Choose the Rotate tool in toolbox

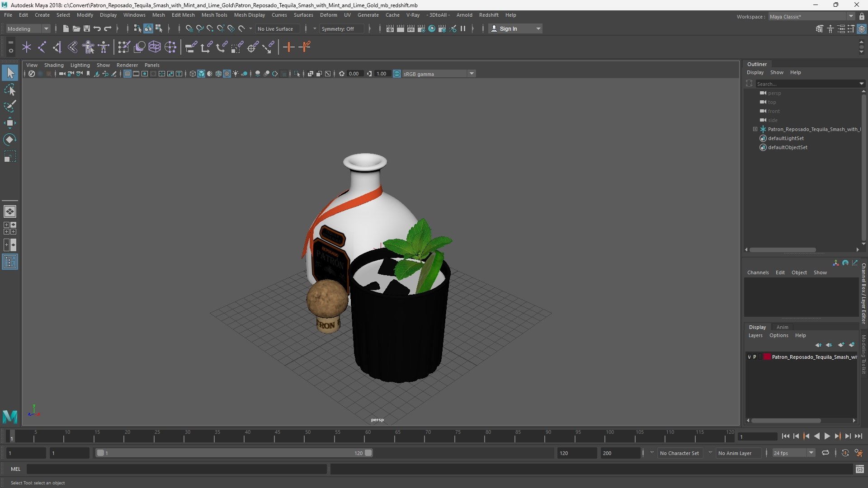10,140
